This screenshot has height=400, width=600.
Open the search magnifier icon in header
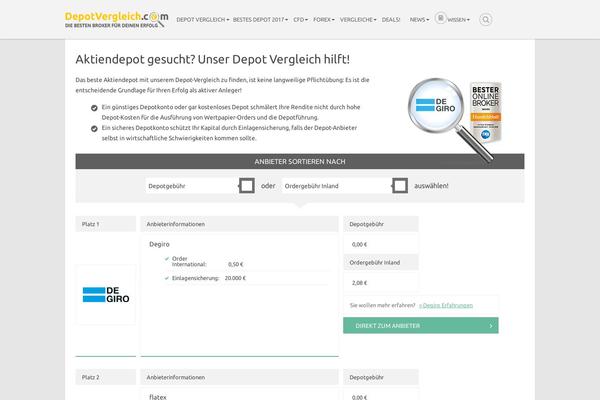pyautogui.click(x=486, y=20)
